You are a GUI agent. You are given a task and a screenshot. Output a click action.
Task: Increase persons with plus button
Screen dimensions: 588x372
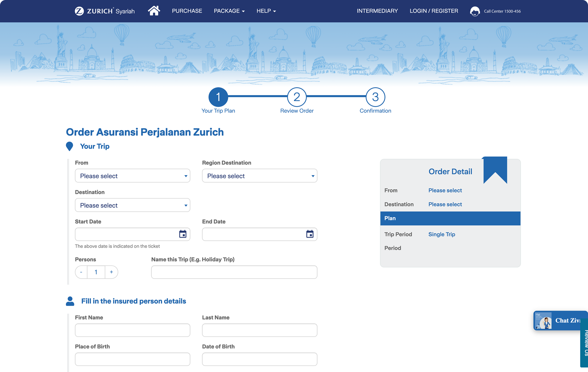[111, 272]
